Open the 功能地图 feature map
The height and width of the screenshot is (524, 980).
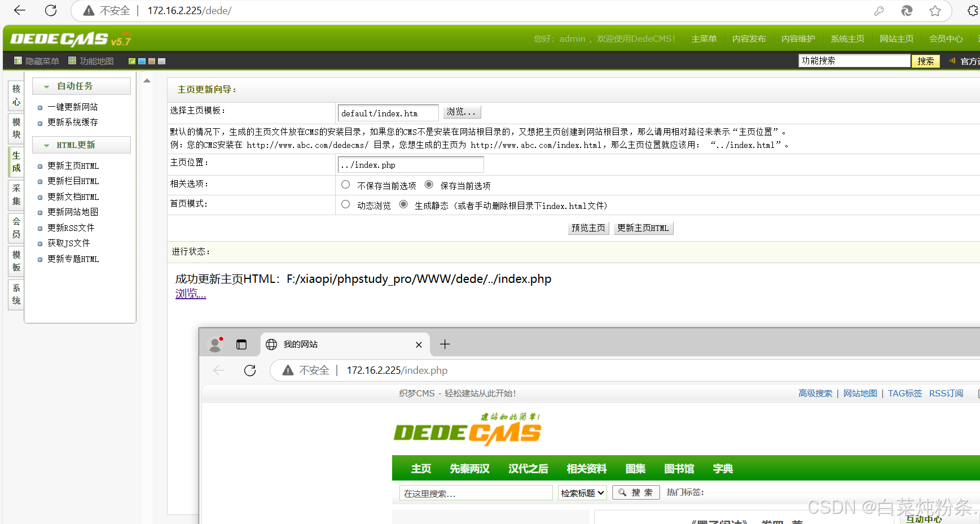(x=91, y=61)
